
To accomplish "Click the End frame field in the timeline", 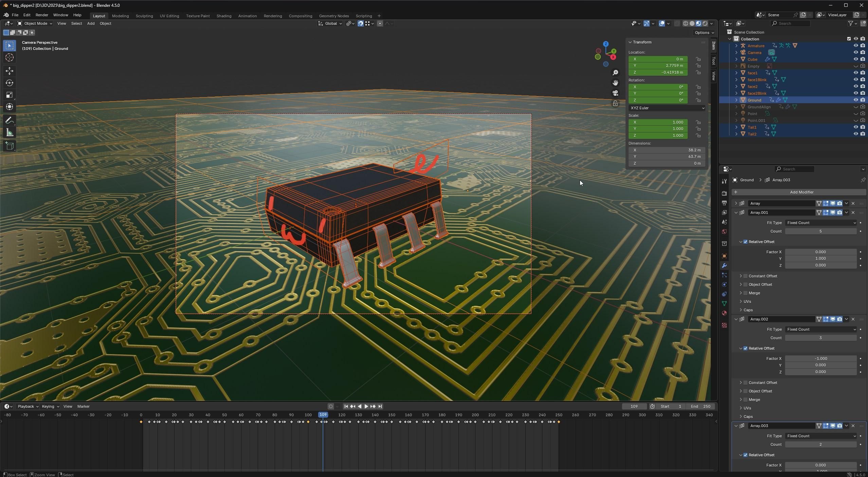I will pos(701,406).
